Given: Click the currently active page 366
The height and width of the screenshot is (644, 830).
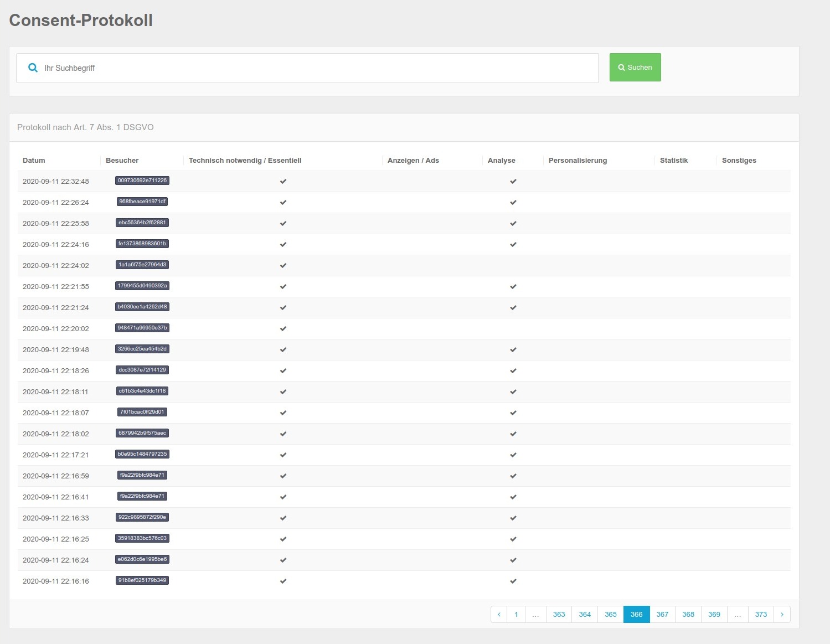Looking at the screenshot, I should pyautogui.click(x=636, y=614).
